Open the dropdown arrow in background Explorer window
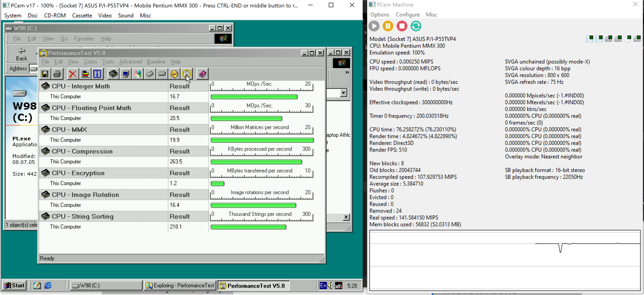The height and width of the screenshot is (295, 644). pyautogui.click(x=343, y=93)
